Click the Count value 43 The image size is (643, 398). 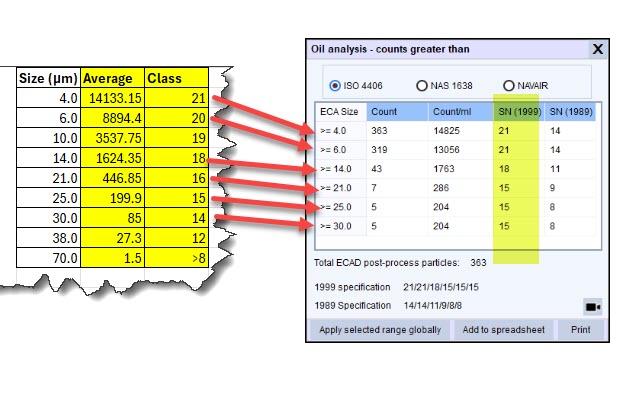click(376, 169)
